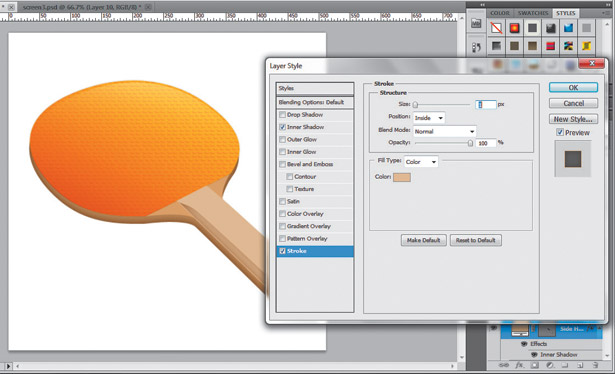
Task: Open the Mini Bridge panel icon
Action: [476, 23]
